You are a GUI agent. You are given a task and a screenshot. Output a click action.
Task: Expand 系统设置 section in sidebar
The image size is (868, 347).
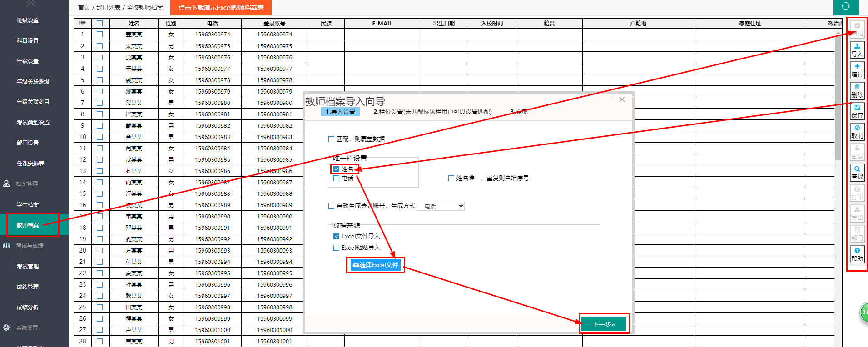[x=27, y=328]
